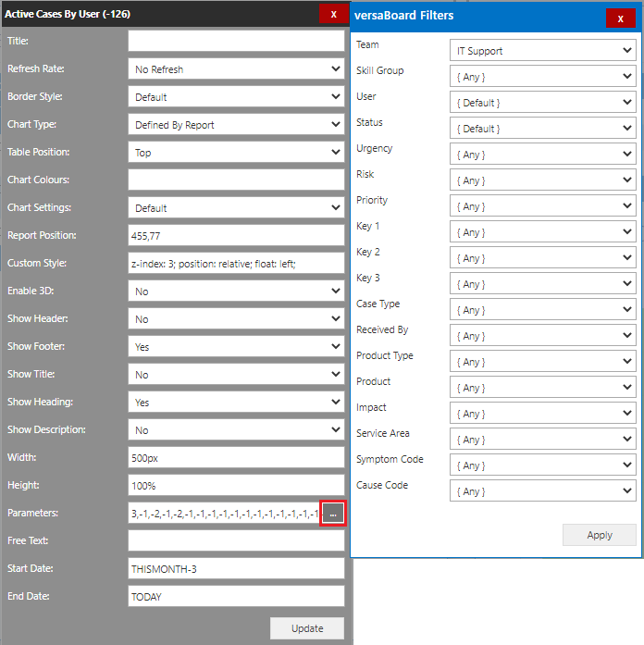Expand the Case Type filter dropdown
The width and height of the screenshot is (644, 645).
542,310
